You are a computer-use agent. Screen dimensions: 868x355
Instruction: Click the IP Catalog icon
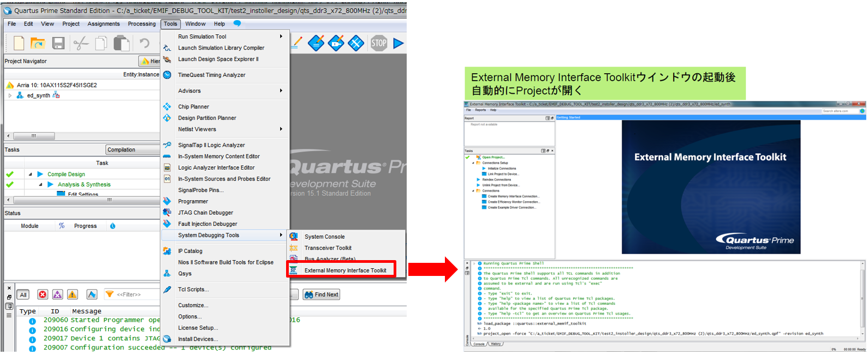(x=167, y=251)
